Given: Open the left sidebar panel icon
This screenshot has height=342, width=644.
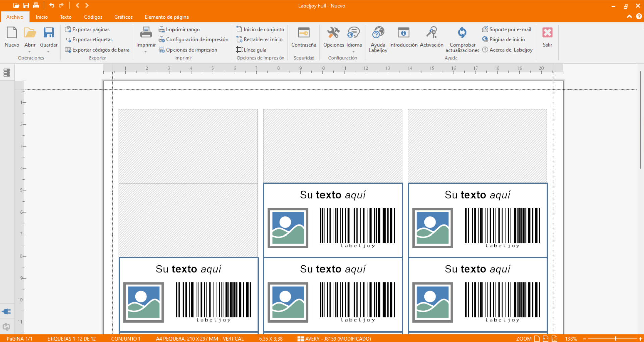Looking at the screenshot, I should click(x=7, y=73).
